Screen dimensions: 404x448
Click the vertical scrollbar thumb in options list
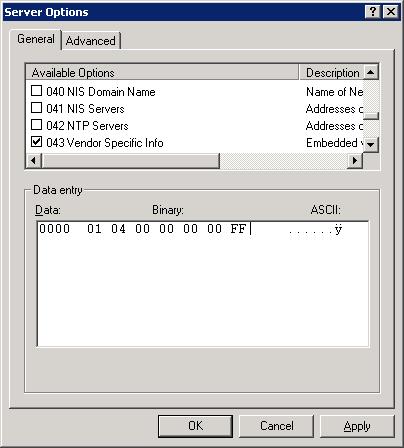click(x=371, y=116)
